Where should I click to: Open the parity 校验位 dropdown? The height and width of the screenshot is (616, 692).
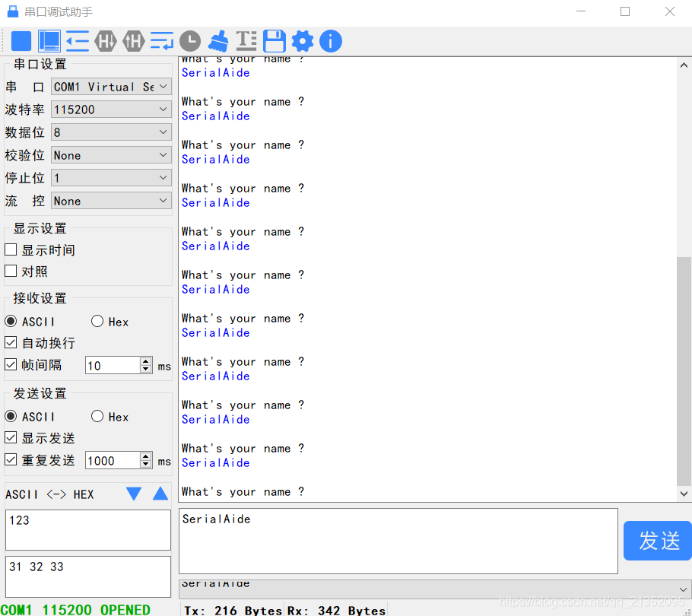point(111,155)
